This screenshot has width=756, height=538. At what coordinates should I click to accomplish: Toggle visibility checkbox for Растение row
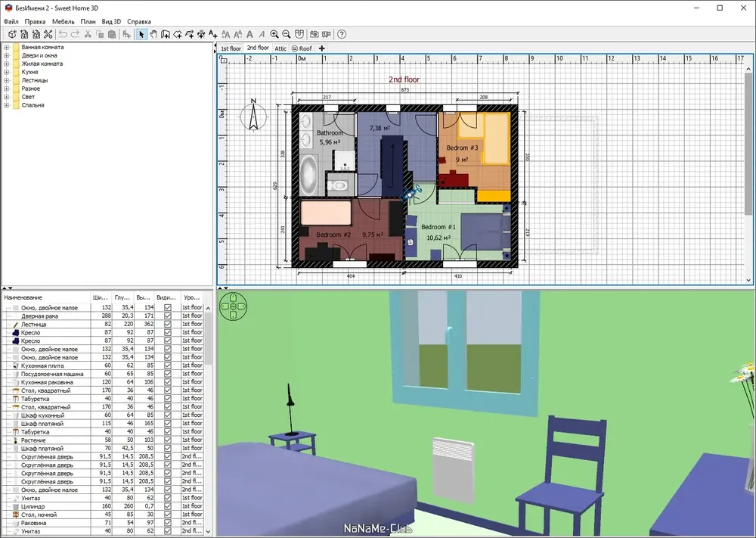point(168,440)
